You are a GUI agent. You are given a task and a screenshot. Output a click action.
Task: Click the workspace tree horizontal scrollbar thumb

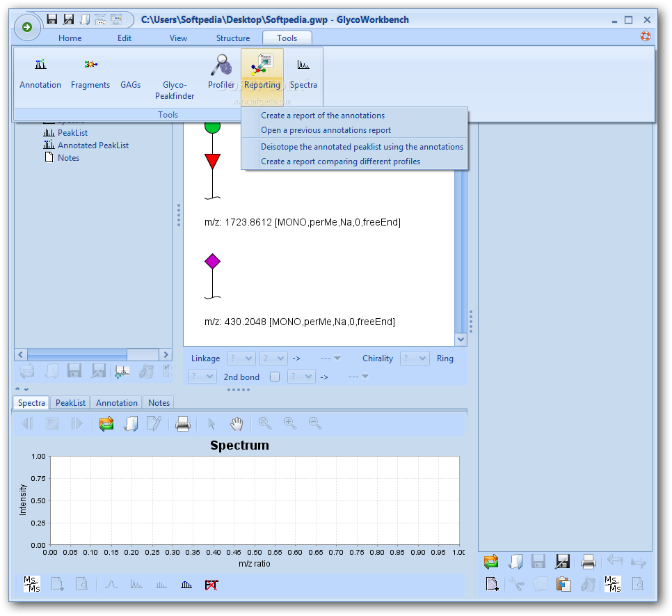coord(77,354)
